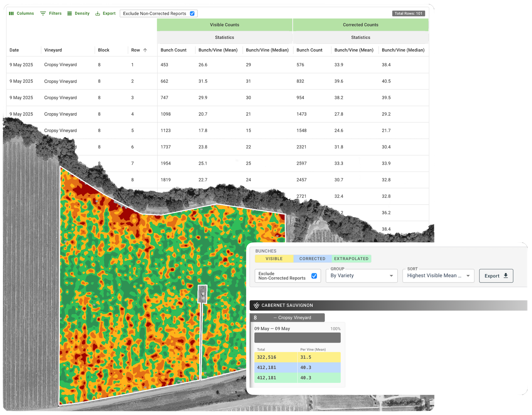Click the Block column header
This screenshot has height=415, width=532.
pyautogui.click(x=104, y=50)
